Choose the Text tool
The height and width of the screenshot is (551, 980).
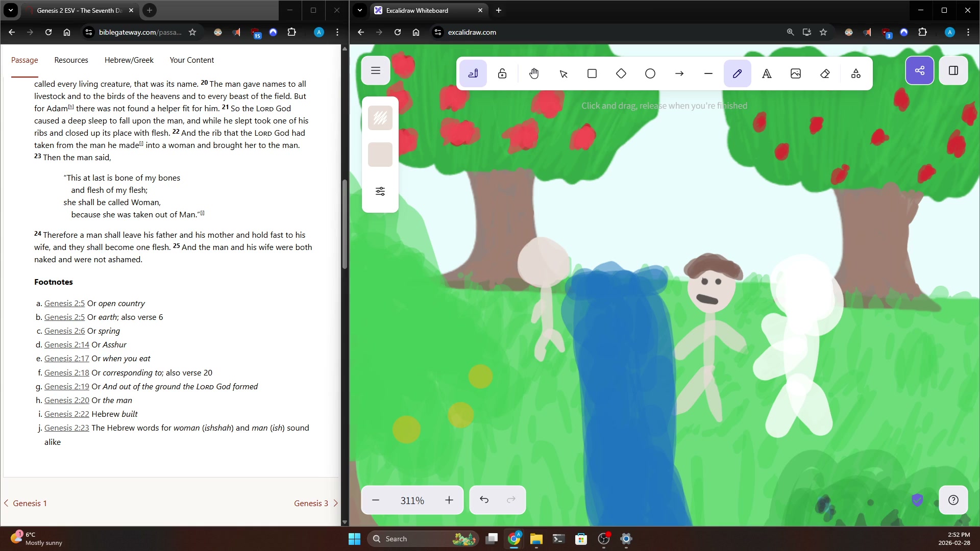[x=766, y=73]
